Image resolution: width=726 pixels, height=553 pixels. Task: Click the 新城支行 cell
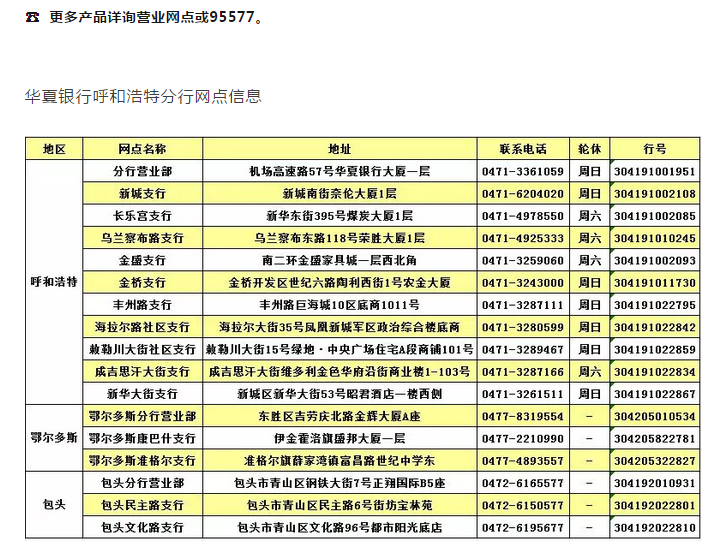(x=143, y=194)
